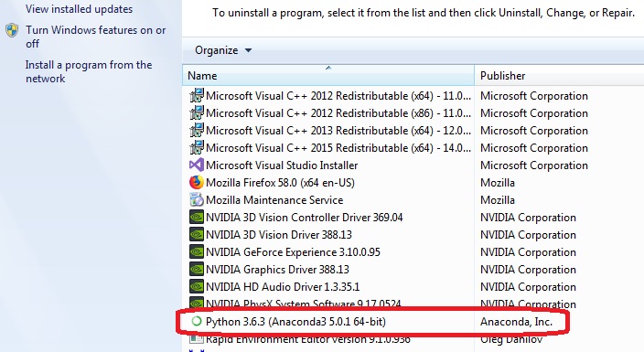Sort programs by the Publisher column
Image resolution: width=644 pixels, height=352 pixels.
coord(559,76)
